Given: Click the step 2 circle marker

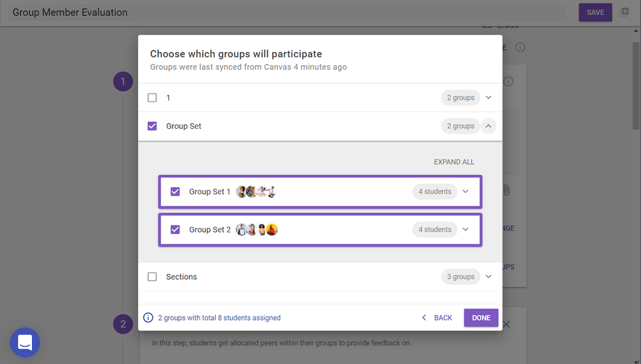Looking at the screenshot, I should pyautogui.click(x=123, y=324).
